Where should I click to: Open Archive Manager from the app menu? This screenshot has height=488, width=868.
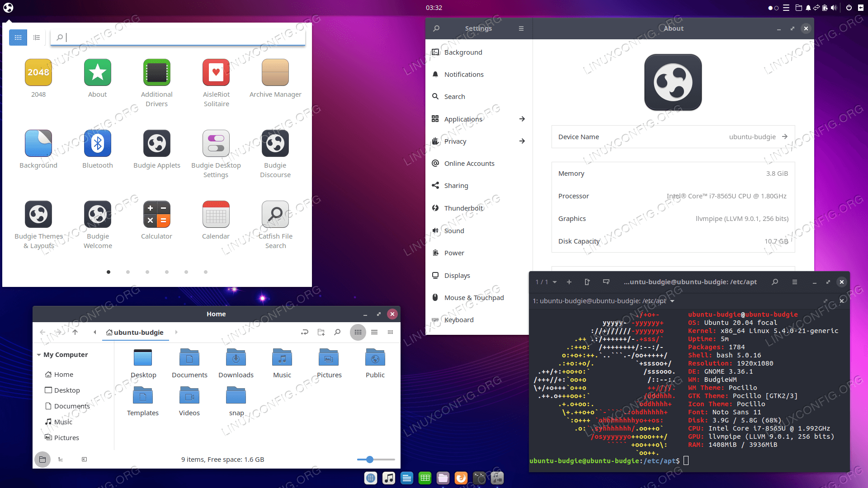coord(275,78)
